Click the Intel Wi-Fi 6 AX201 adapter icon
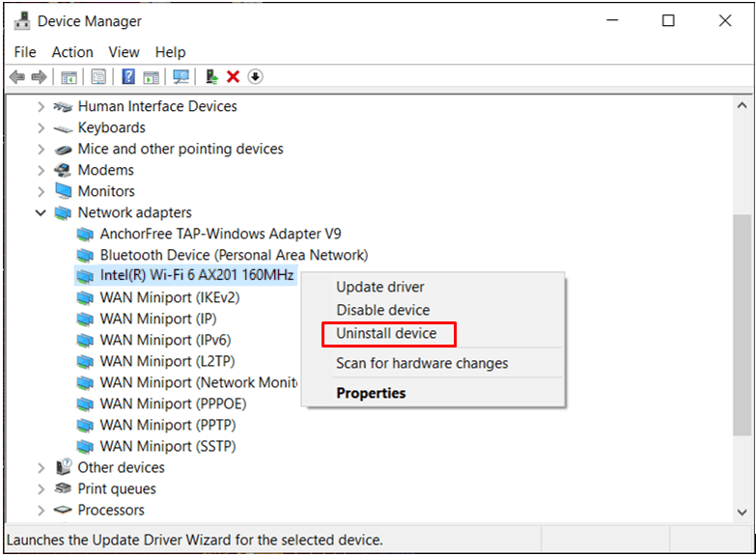 click(x=85, y=276)
